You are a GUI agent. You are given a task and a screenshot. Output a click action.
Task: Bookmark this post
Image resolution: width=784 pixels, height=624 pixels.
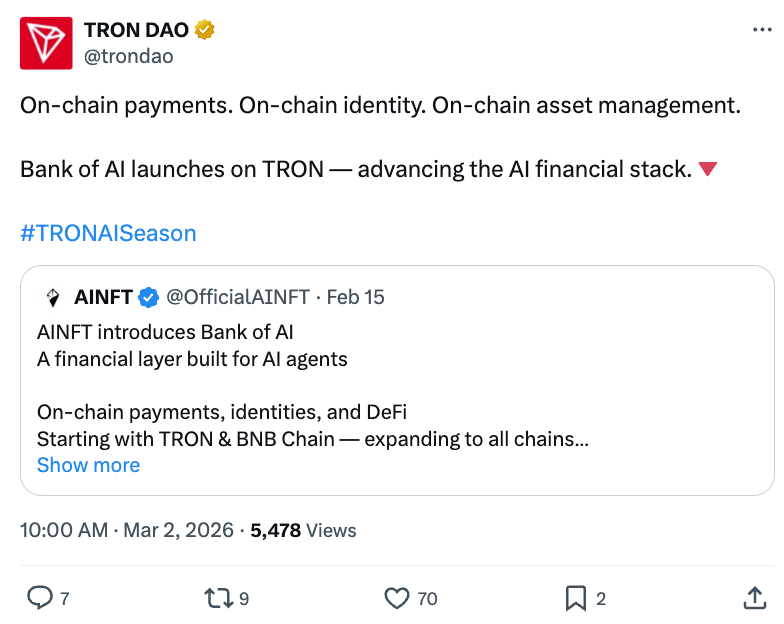[576, 598]
